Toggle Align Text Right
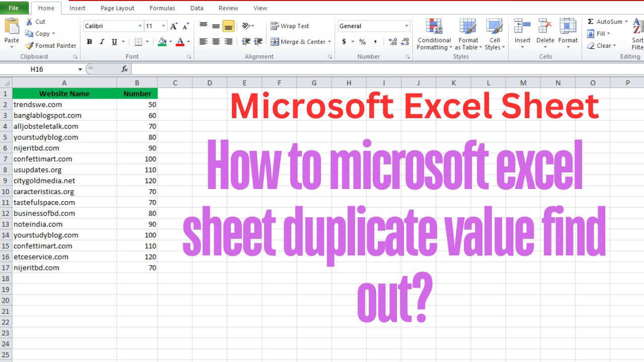Image resolution: width=644 pixels, height=362 pixels. click(228, 42)
